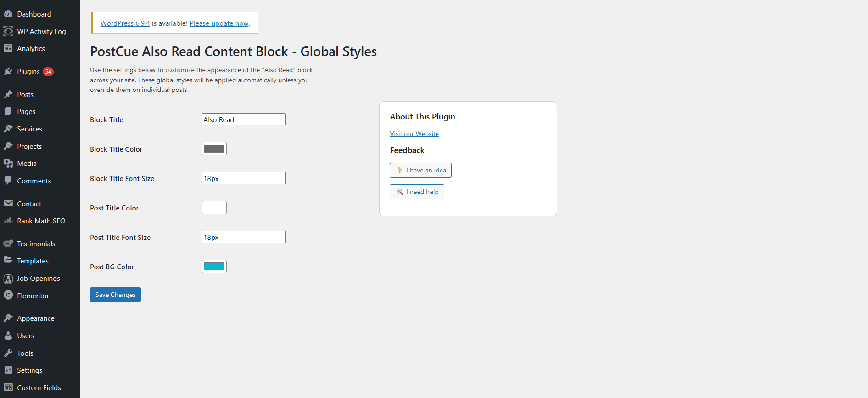Click the Templates folder icon
Image resolution: width=868 pixels, height=398 pixels.
click(x=8, y=261)
